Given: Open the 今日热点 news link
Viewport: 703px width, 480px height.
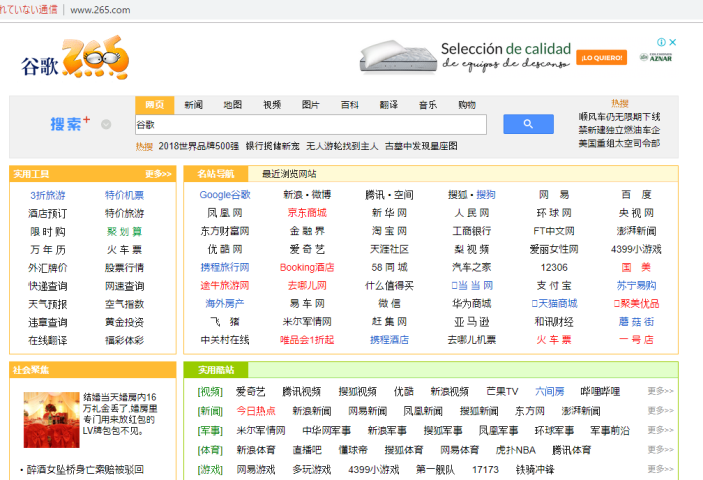Looking at the screenshot, I should click(256, 411).
